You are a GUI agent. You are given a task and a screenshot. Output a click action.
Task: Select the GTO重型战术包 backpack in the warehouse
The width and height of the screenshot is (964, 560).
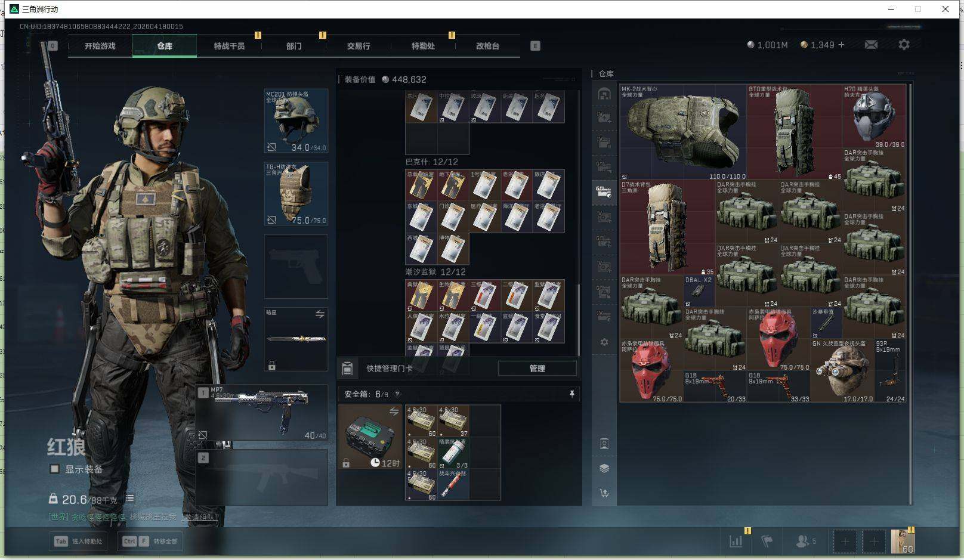click(795, 132)
